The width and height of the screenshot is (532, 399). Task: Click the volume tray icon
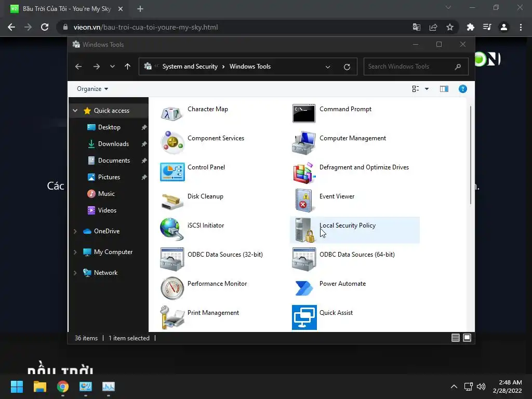(x=481, y=387)
